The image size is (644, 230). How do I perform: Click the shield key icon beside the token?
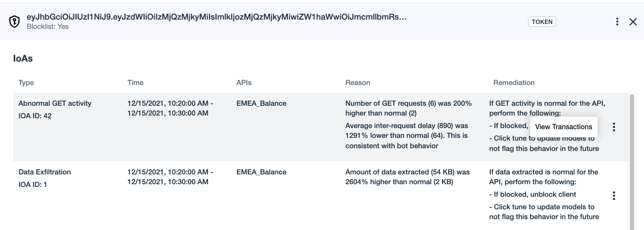(x=14, y=22)
